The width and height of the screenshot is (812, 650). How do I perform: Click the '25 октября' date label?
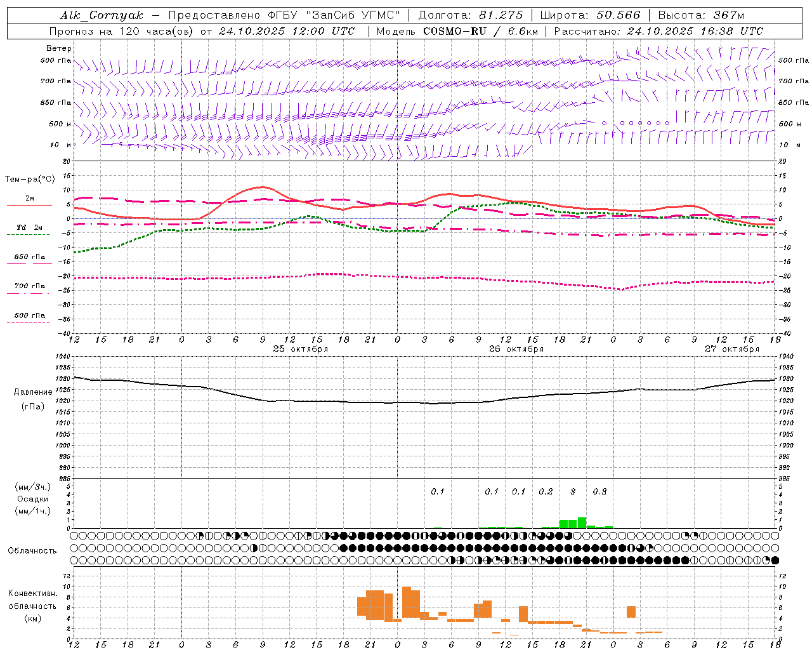pyautogui.click(x=301, y=349)
